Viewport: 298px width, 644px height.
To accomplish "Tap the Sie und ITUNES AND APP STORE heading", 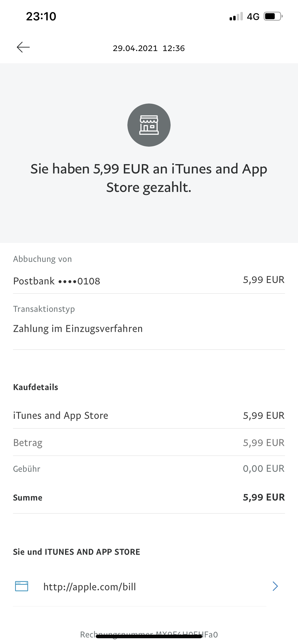I will (76, 552).
